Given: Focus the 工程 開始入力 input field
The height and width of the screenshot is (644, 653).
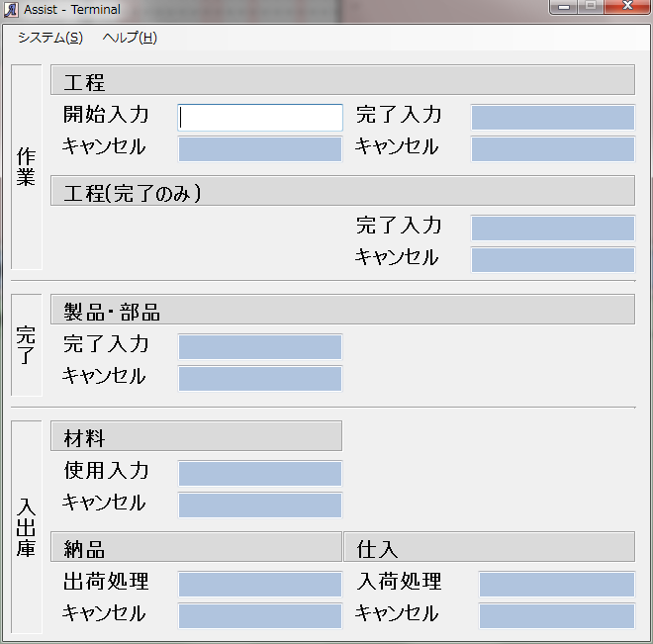Looking at the screenshot, I should tap(260, 118).
